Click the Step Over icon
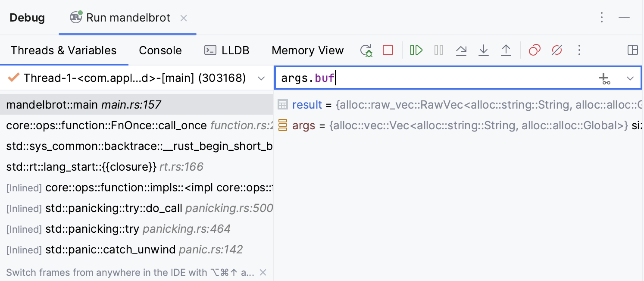Viewport: 644px width, 281px height. click(461, 50)
